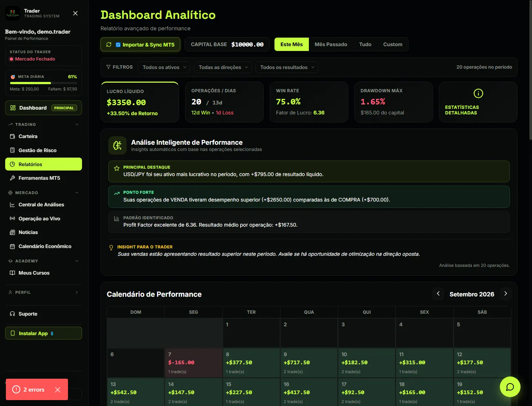The height and width of the screenshot is (406, 532).
Task: Expand the PERFIL section
Action: coord(77,292)
